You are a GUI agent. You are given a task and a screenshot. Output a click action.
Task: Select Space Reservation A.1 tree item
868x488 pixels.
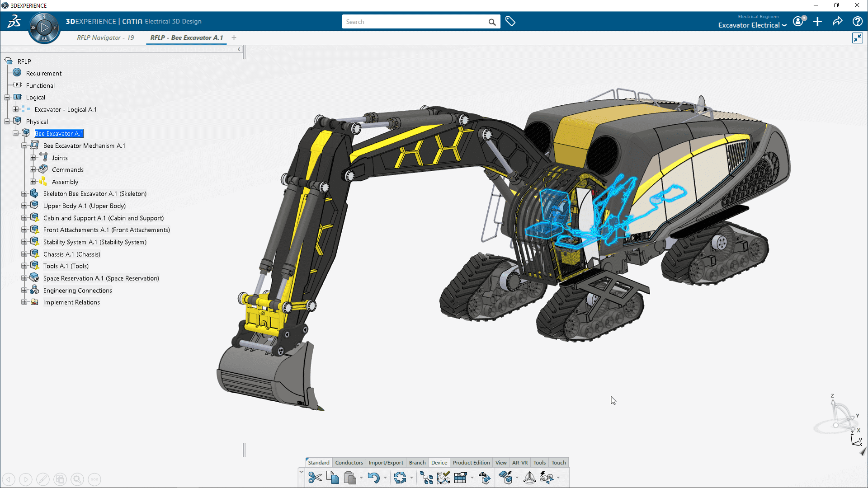tap(101, 278)
